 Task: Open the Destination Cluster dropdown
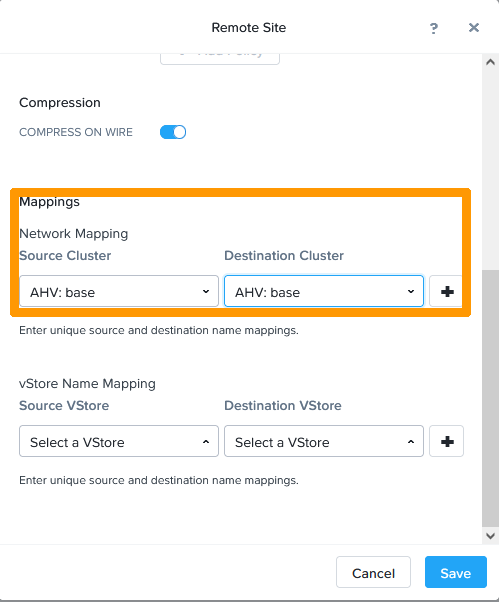(324, 291)
